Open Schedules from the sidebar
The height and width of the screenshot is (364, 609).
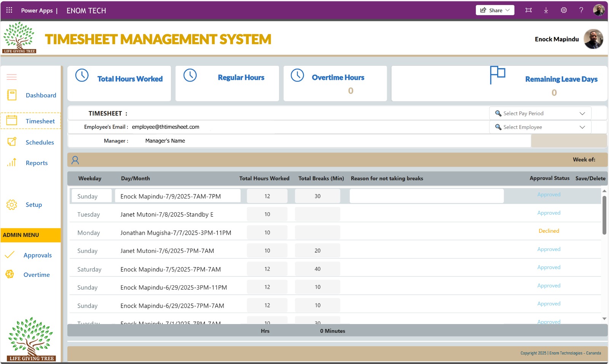point(40,142)
